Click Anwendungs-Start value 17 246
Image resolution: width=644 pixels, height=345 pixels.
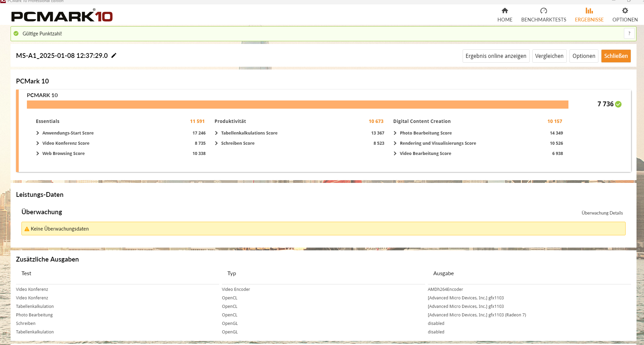[x=199, y=133]
